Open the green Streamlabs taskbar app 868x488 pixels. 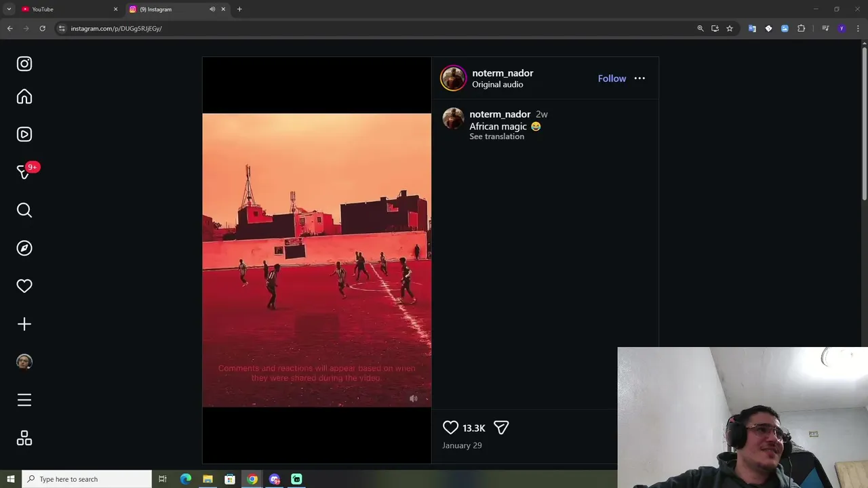(x=296, y=479)
